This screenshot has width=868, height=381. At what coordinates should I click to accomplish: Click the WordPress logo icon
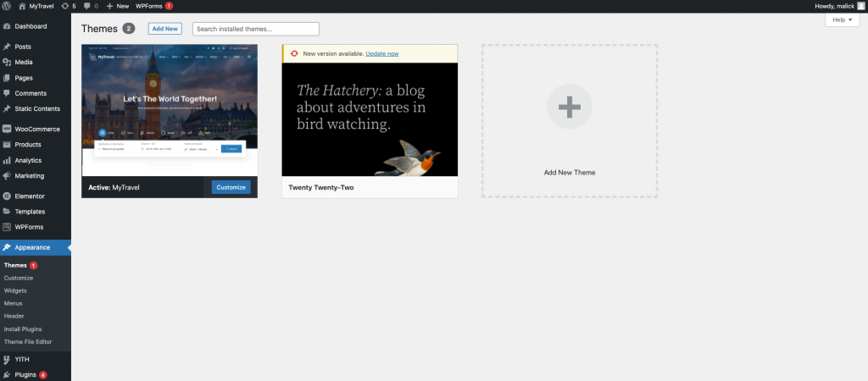(7, 6)
